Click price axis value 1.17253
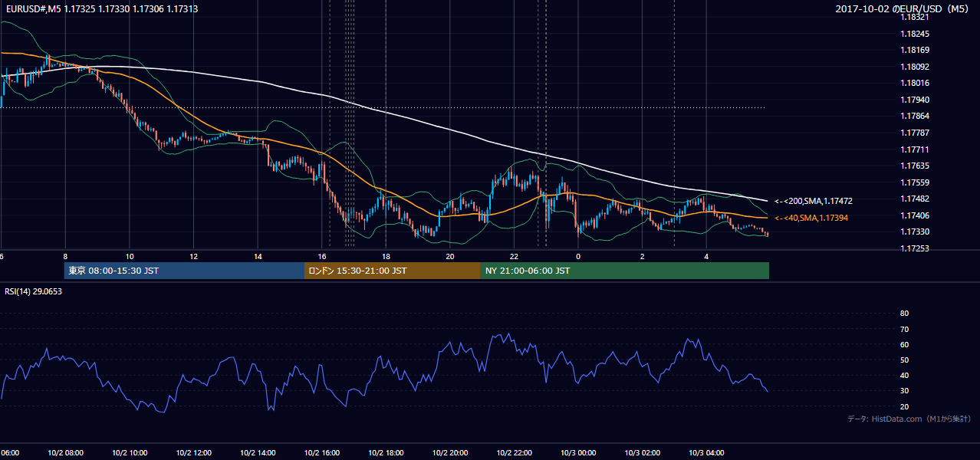980x460 pixels. 916,248
